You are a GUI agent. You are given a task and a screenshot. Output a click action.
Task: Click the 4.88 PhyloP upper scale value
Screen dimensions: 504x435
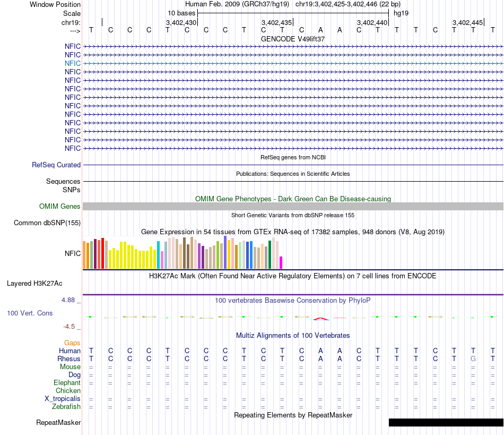point(68,300)
